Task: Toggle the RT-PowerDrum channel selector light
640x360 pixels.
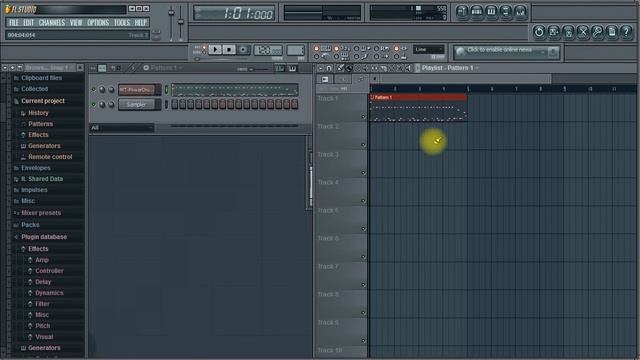Action: click(166, 89)
